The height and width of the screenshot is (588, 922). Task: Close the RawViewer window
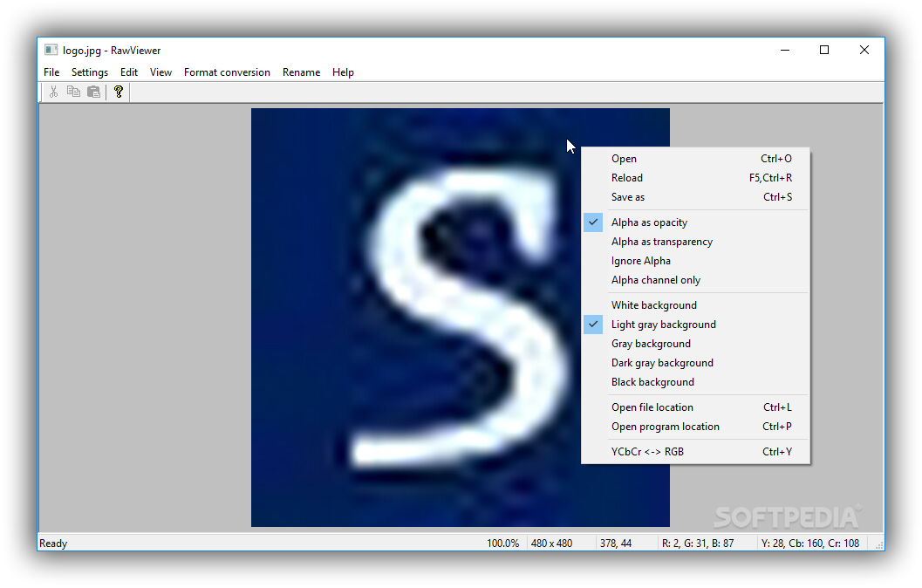click(864, 50)
